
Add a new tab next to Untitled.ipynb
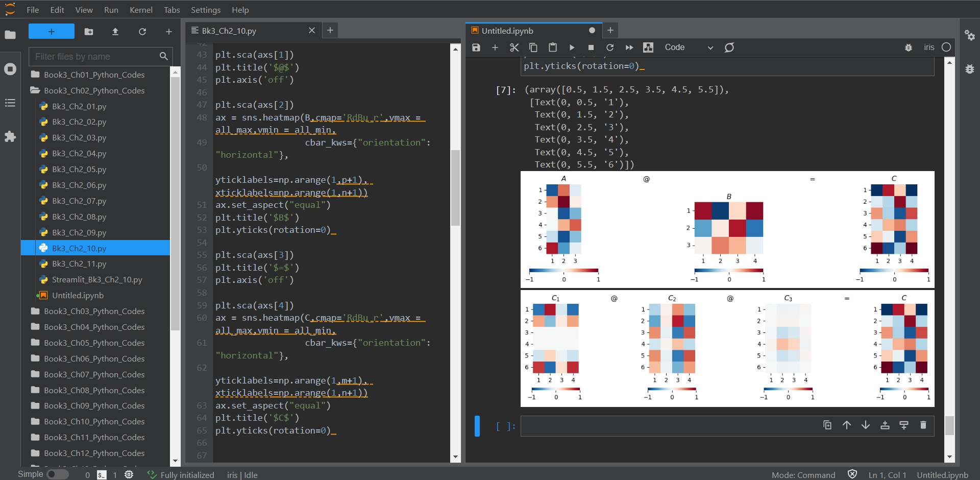[x=610, y=31]
